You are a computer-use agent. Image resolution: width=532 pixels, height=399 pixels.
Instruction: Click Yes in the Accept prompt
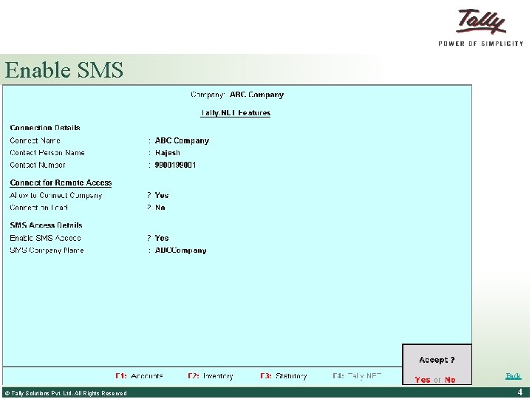click(x=423, y=380)
